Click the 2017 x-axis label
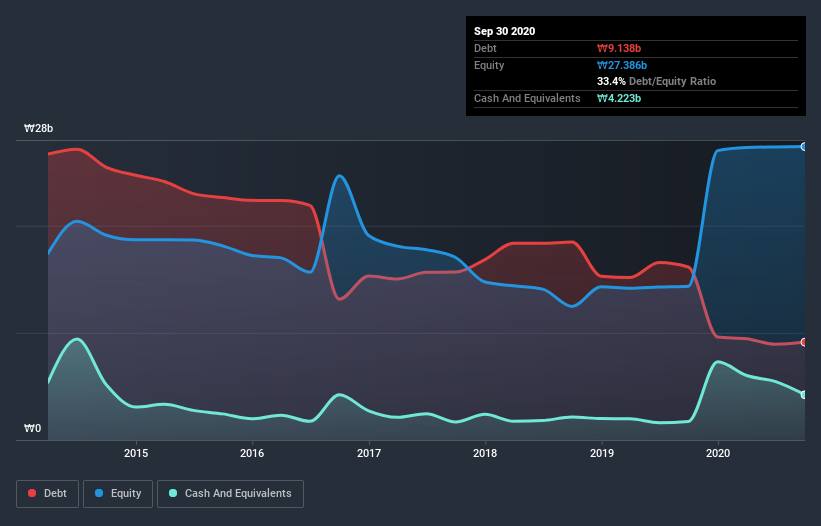The height and width of the screenshot is (526, 821). click(369, 453)
